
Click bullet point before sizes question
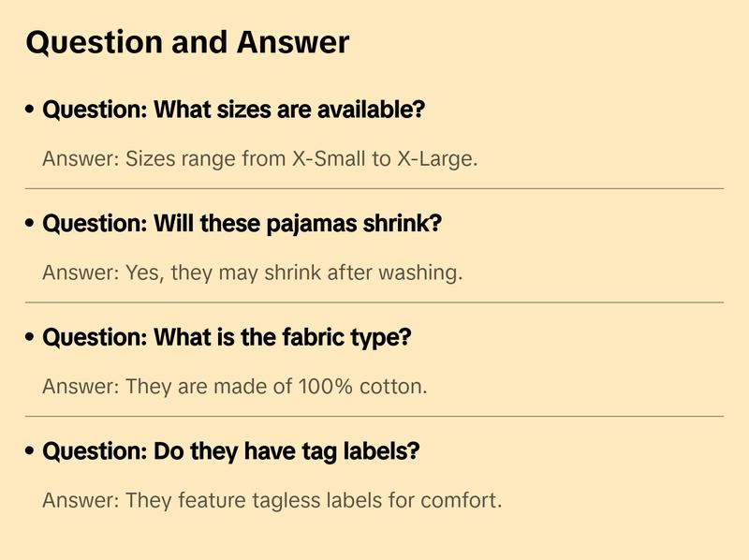(31, 111)
